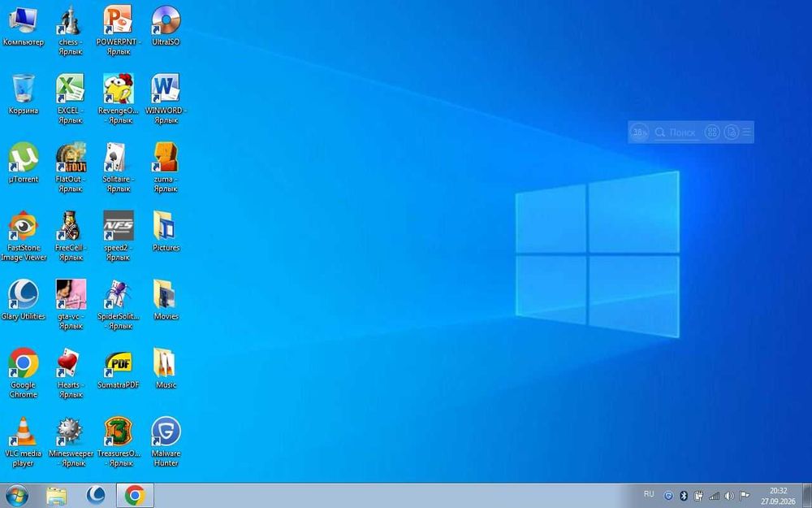Open the Компьютер desktop icon
This screenshot has width=812, height=508.
(24, 21)
